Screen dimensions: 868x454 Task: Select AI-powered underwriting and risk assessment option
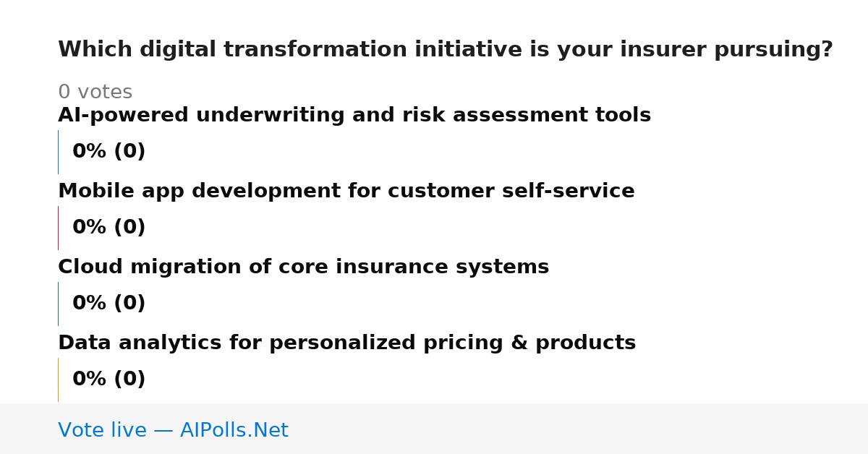click(x=354, y=116)
